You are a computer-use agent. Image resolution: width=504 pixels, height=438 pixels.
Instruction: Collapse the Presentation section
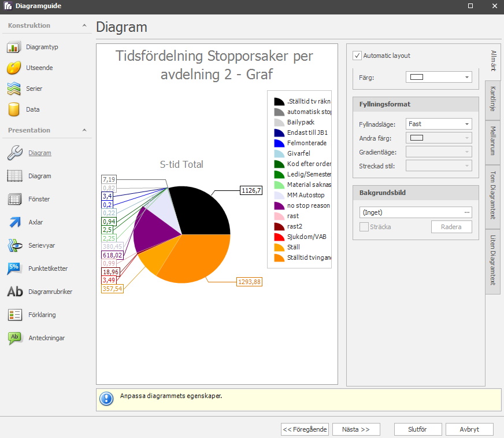tap(84, 130)
